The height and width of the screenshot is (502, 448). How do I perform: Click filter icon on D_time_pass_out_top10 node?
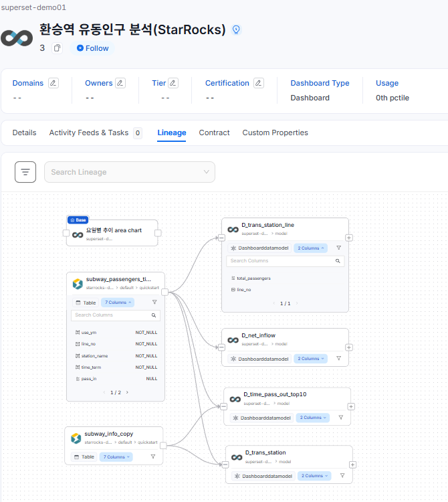[341, 417]
